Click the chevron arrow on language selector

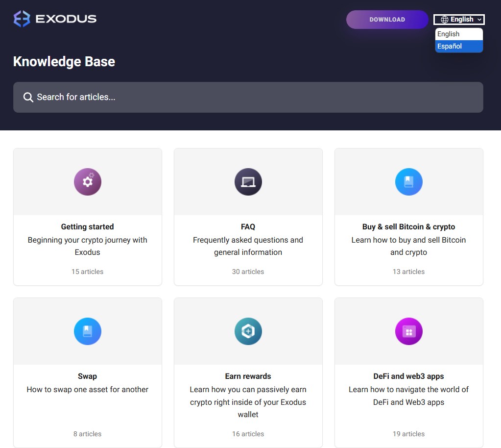pos(479,20)
